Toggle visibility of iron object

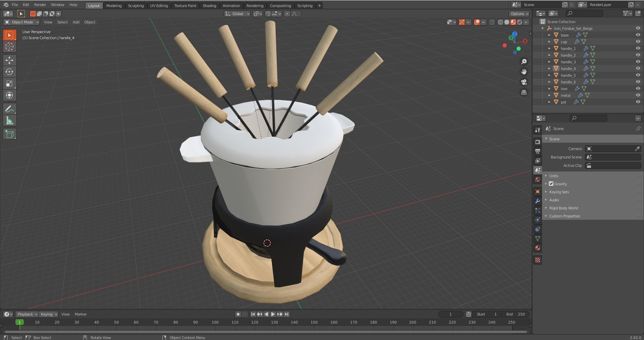pyautogui.click(x=638, y=88)
